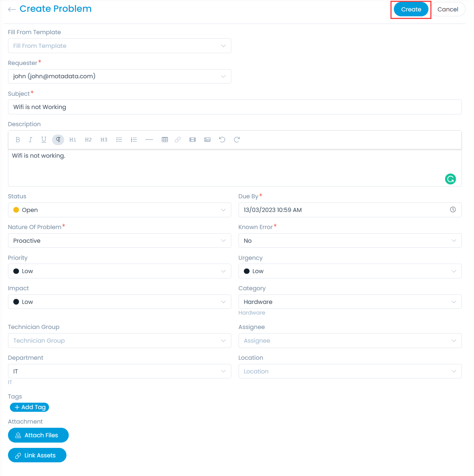Insert a bulleted list
Viewport: 474px width, 476px height.
point(119,140)
